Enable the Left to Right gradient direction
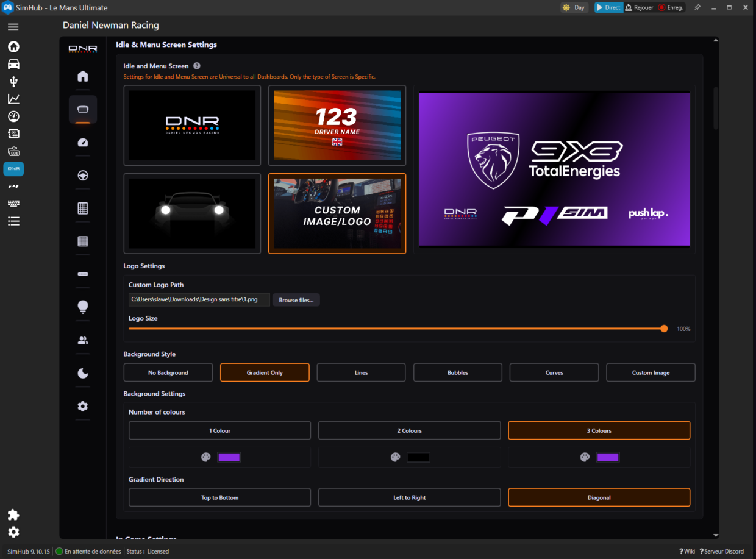Viewport: 756px width, 559px height. (x=409, y=497)
